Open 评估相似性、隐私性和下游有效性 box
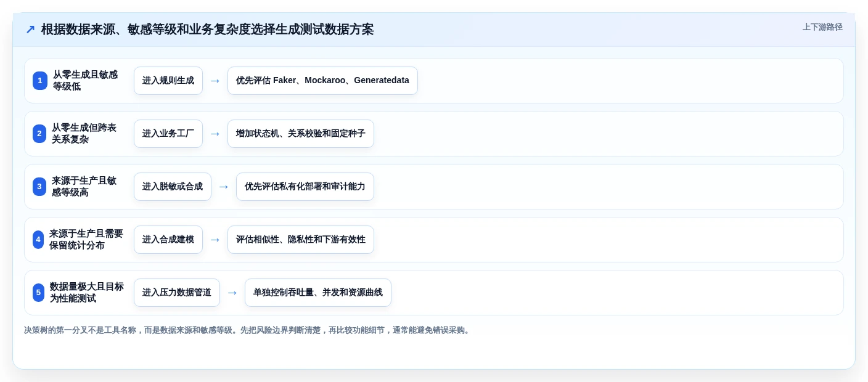 coord(301,240)
